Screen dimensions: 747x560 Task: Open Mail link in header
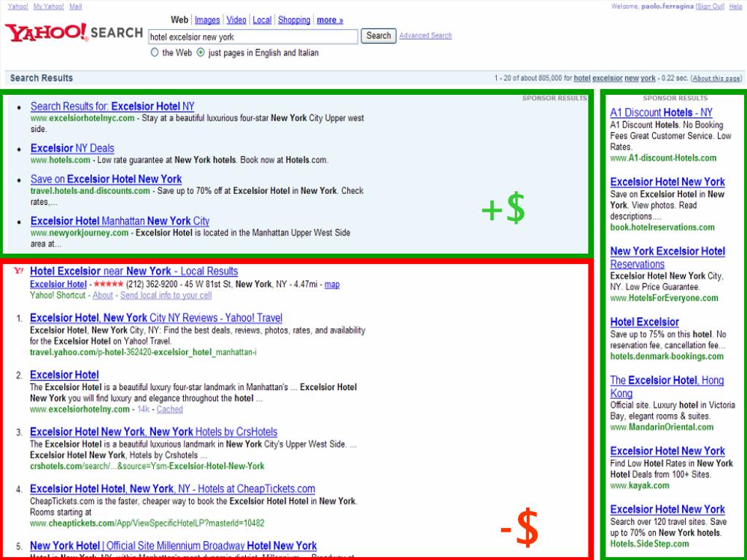coord(75,7)
